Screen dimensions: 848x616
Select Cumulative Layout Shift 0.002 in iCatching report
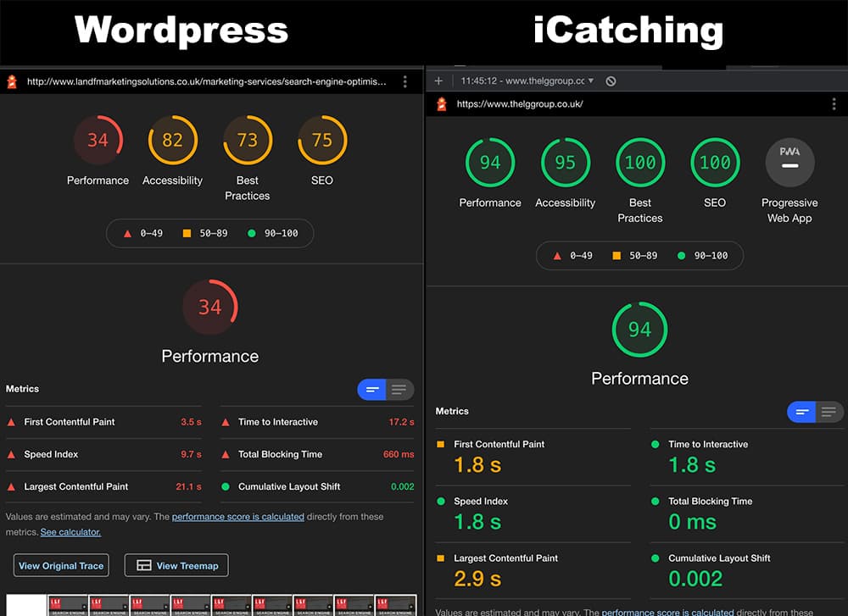coord(747,570)
